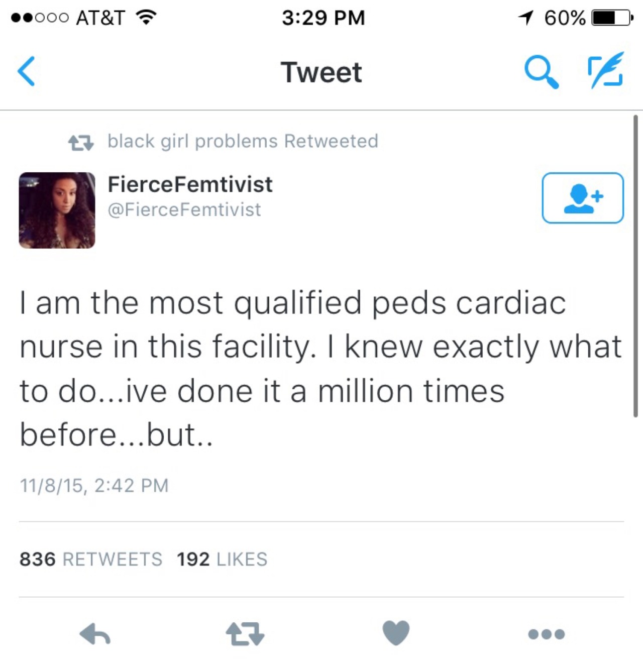Tap the tweet body text

[320, 368]
